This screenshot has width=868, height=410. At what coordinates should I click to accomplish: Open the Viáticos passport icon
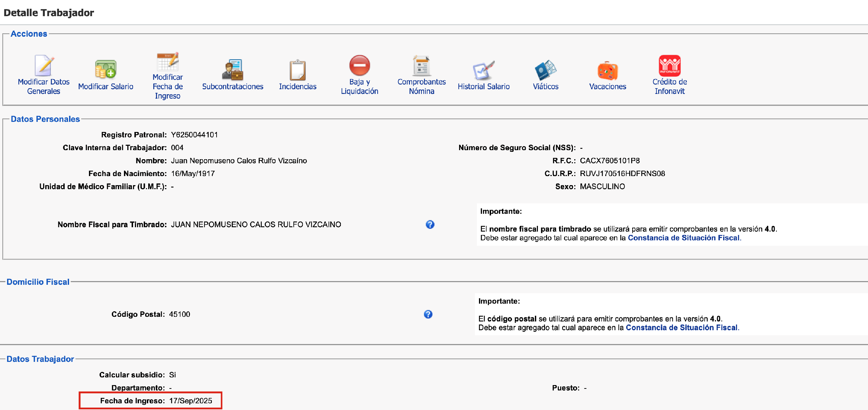pyautogui.click(x=545, y=70)
